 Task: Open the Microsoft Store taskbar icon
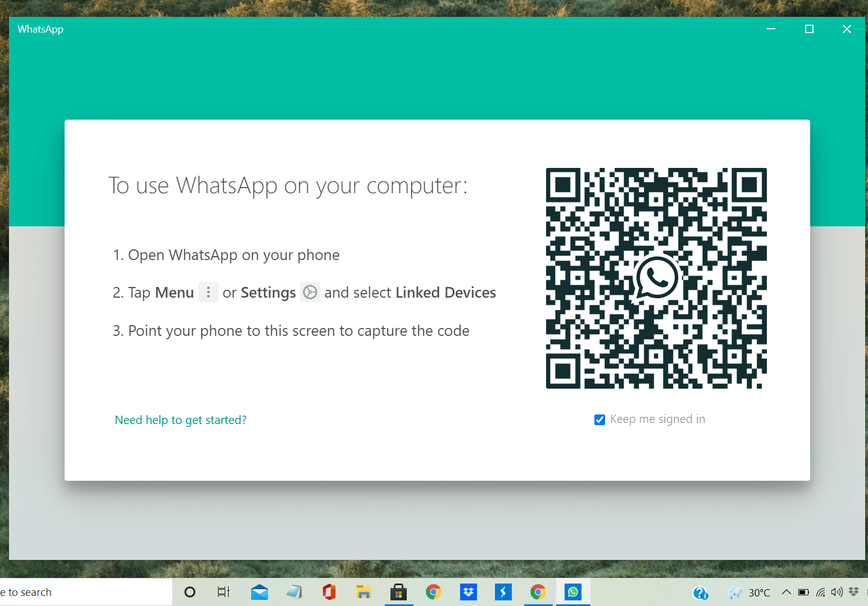pyautogui.click(x=398, y=592)
